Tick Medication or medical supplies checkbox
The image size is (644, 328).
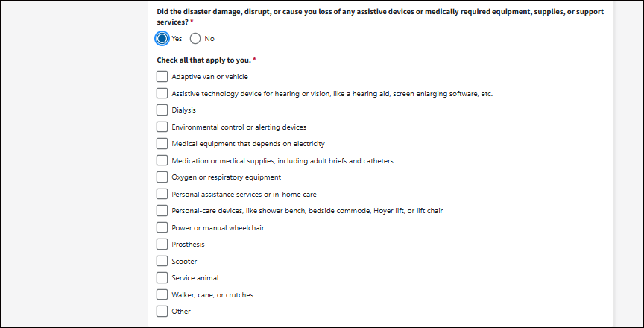click(x=162, y=160)
